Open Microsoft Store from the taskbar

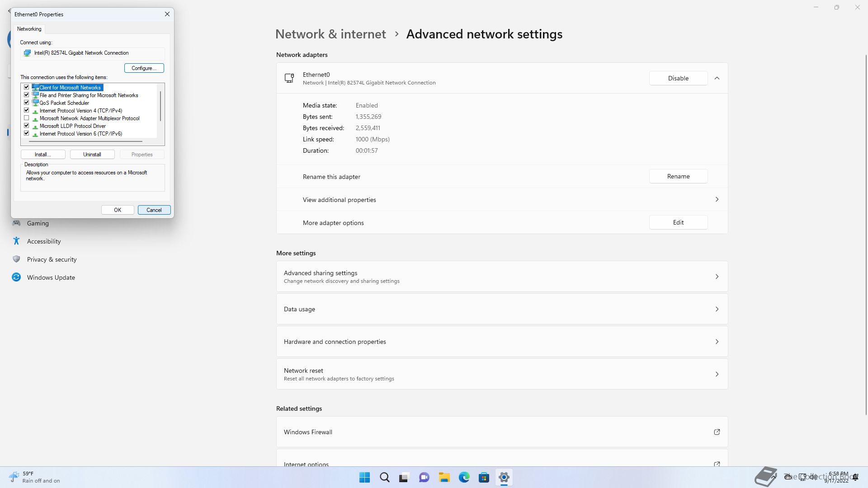pyautogui.click(x=484, y=477)
